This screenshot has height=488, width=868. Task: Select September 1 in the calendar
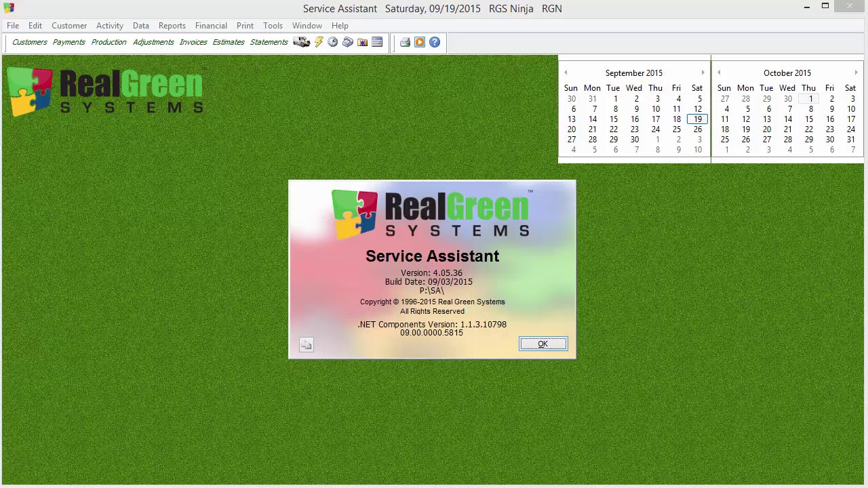[615, 99]
